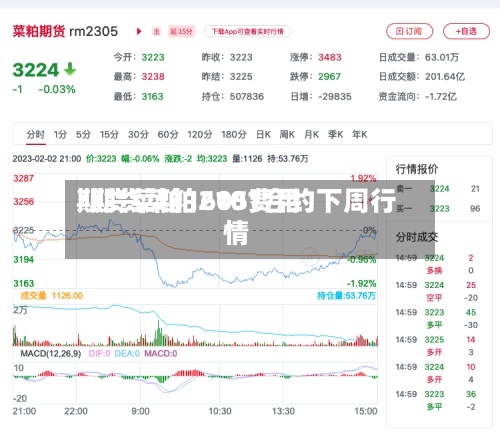This screenshot has width=500, height=439.
Task: Click the 持仓 507836 value
Action: (x=247, y=97)
